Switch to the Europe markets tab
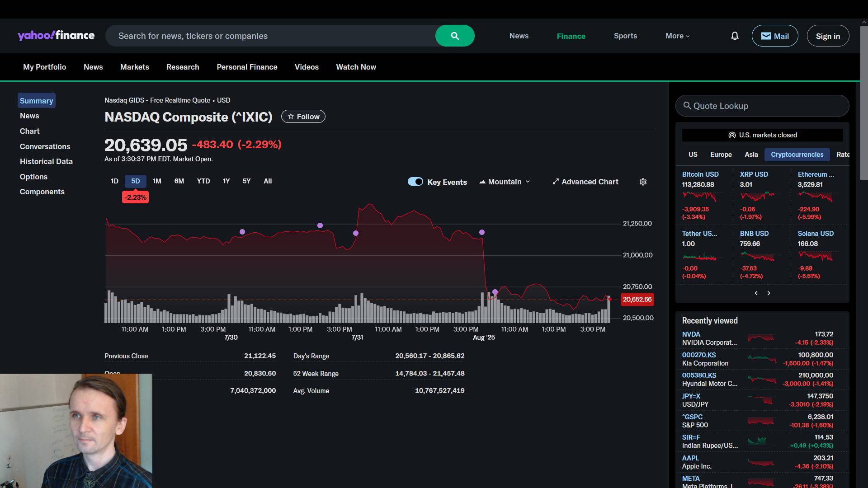The height and width of the screenshot is (488, 868). point(721,155)
